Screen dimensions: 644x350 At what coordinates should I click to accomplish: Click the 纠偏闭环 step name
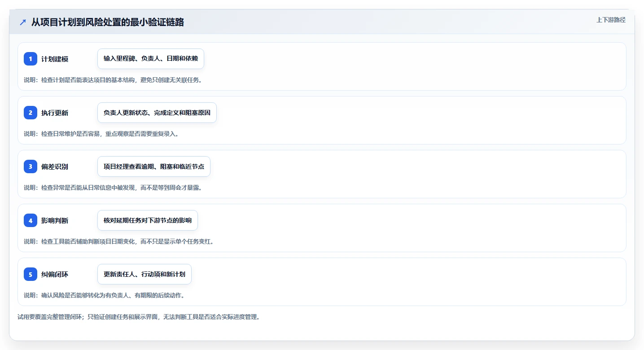(x=55, y=274)
